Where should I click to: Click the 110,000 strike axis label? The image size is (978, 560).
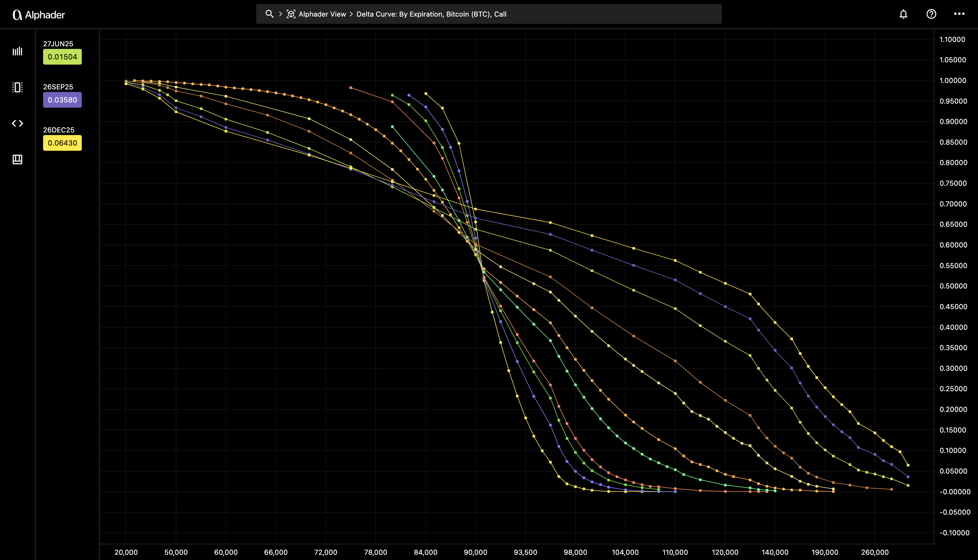675,552
